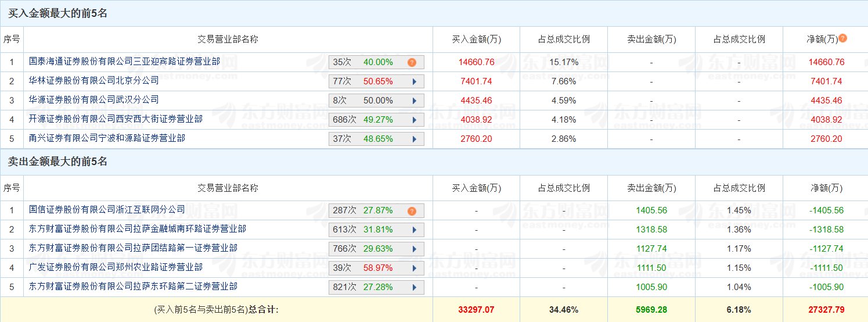Image resolution: width=868 pixels, height=322 pixels.
Task: Select the total net amount 27327.79 cell
Action: coord(826,310)
